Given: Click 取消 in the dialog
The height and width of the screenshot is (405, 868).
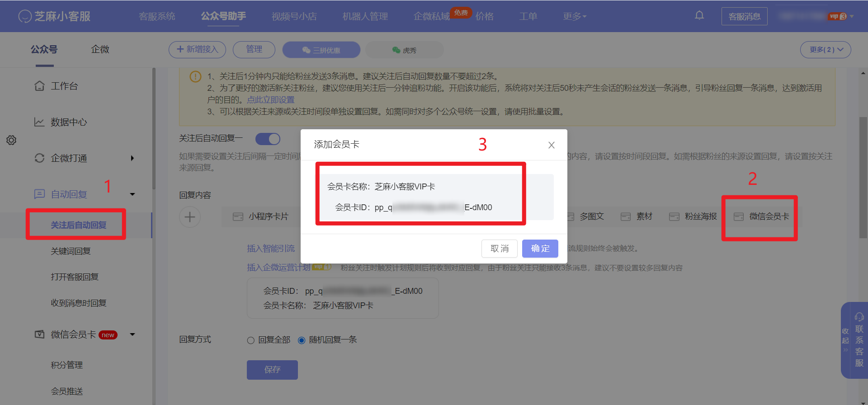Looking at the screenshot, I should (x=500, y=249).
